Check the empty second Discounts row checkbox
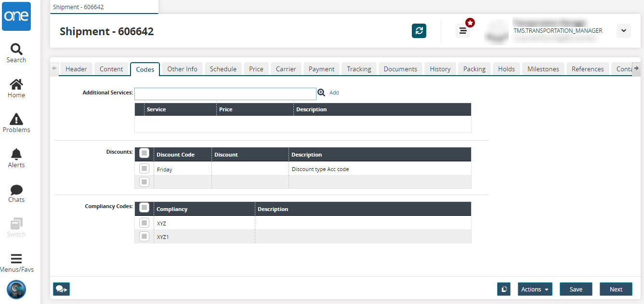This screenshot has width=644, height=304. (144, 182)
